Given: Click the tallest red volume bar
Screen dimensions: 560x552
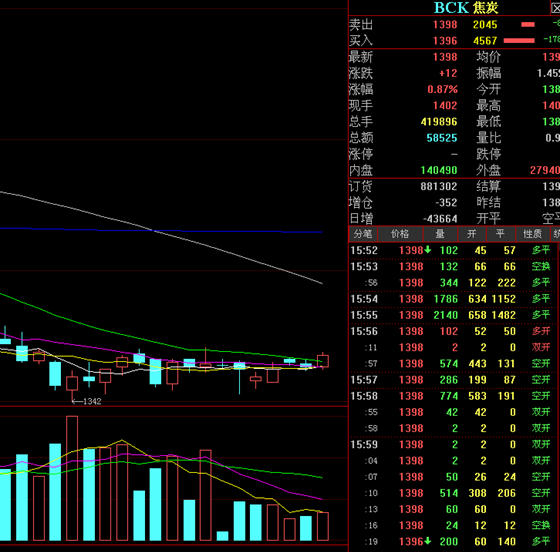Looking at the screenshot, I should 72,478.
